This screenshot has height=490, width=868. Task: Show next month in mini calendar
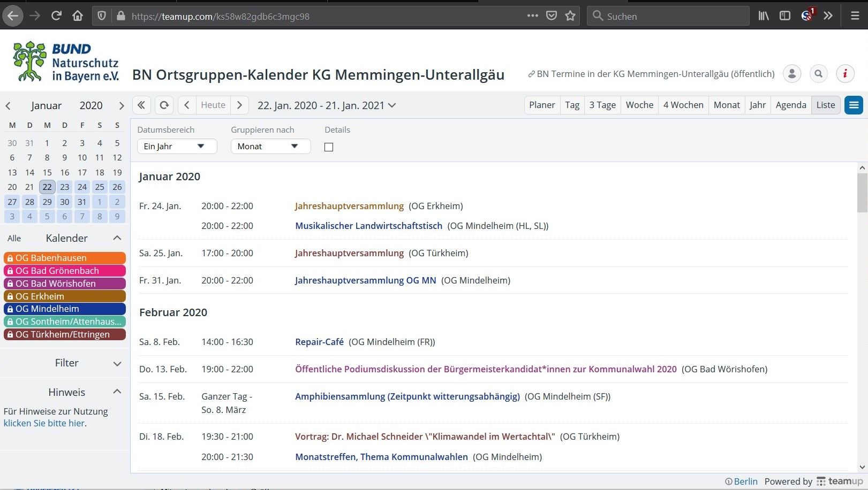(122, 106)
